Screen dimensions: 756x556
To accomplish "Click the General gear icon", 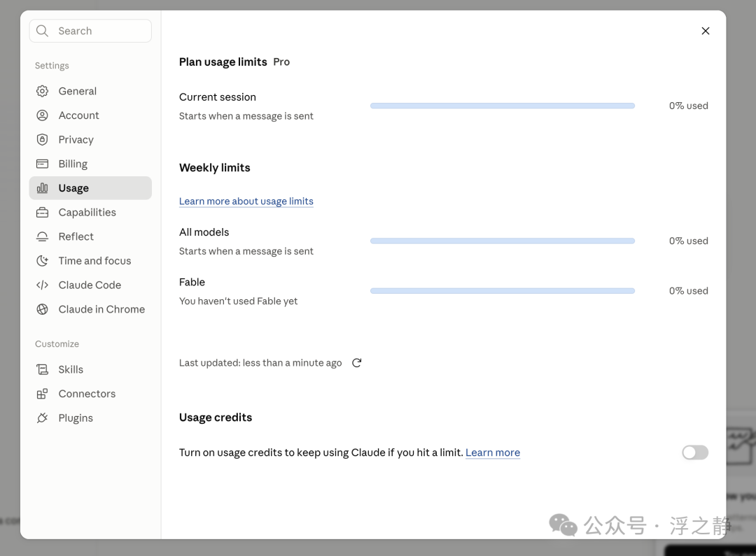I will pyautogui.click(x=43, y=91).
